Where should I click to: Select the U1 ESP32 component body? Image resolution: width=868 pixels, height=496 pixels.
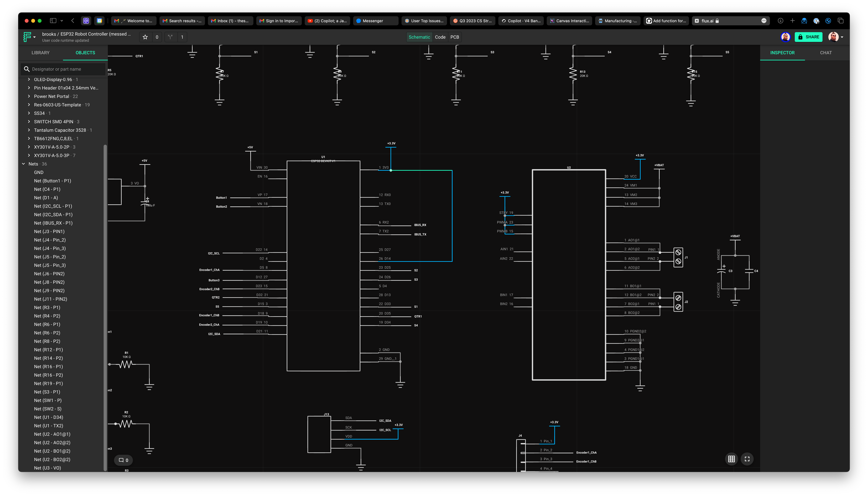[x=323, y=266]
